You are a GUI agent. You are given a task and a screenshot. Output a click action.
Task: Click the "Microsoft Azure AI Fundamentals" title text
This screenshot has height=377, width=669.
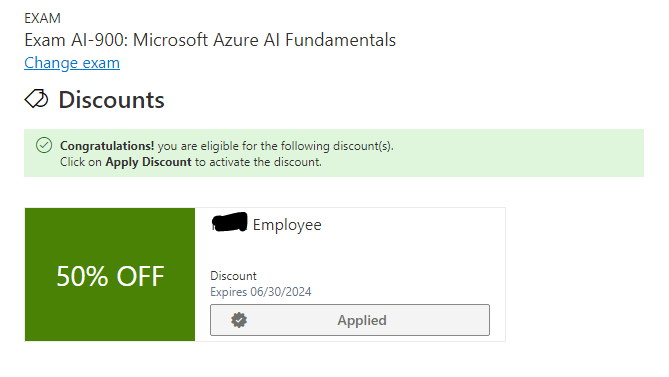(265, 40)
